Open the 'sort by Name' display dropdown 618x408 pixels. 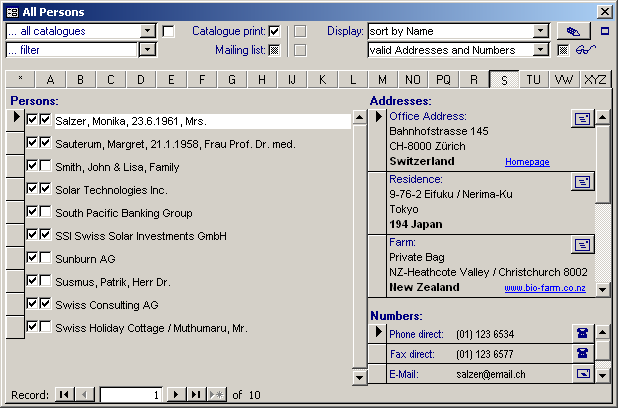coord(541,31)
